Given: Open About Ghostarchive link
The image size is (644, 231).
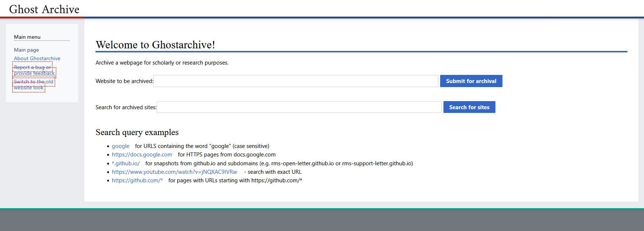Looking at the screenshot, I should click(37, 58).
